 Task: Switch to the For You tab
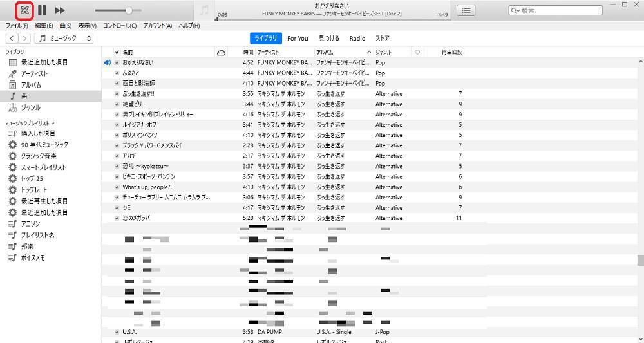298,39
